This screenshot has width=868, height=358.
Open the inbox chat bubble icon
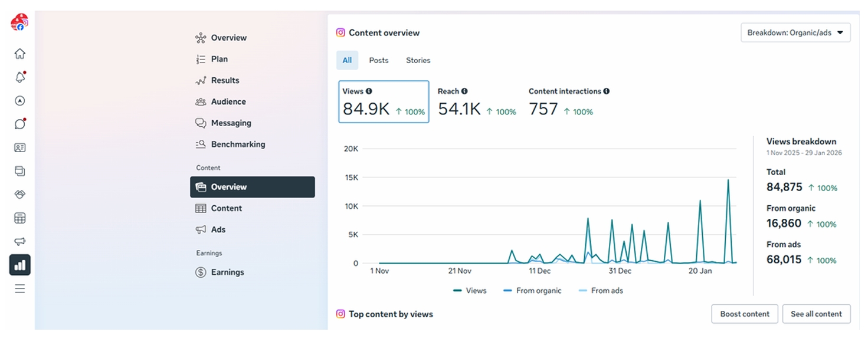[x=19, y=124]
